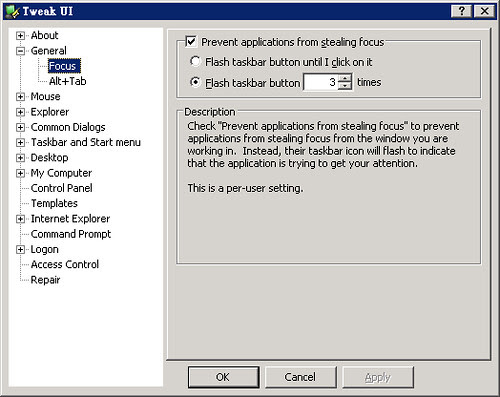
Task: Select Logon in the tree
Action: click(x=44, y=249)
